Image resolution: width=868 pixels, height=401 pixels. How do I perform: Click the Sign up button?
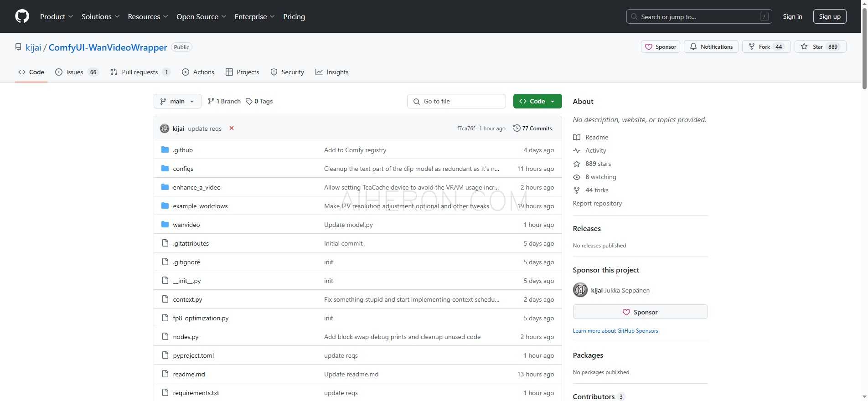(830, 16)
